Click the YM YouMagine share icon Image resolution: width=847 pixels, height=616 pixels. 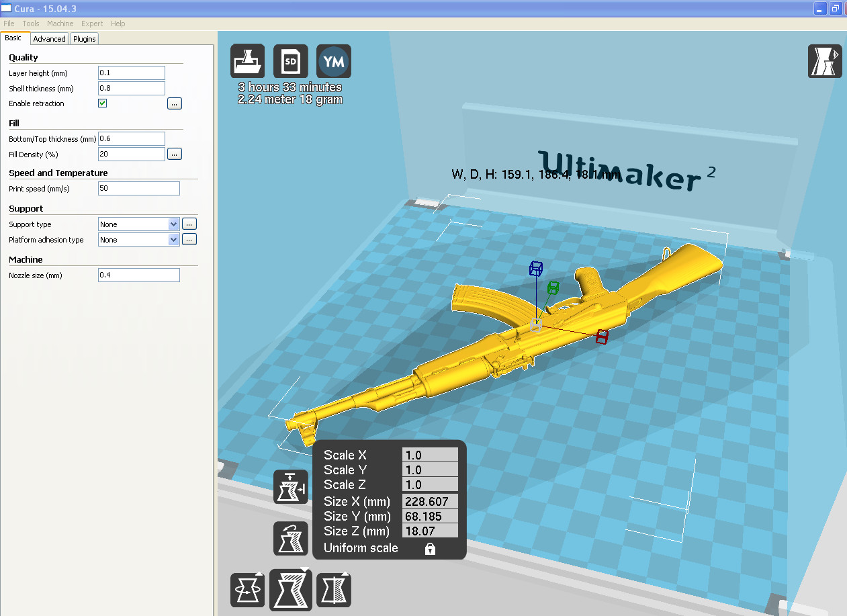[x=334, y=61]
